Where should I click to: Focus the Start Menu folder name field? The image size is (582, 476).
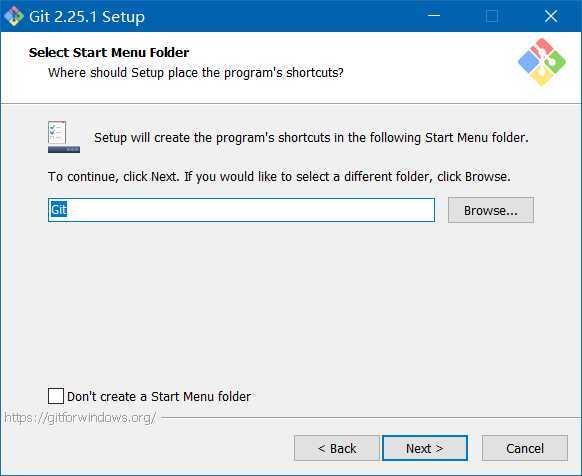coord(241,210)
